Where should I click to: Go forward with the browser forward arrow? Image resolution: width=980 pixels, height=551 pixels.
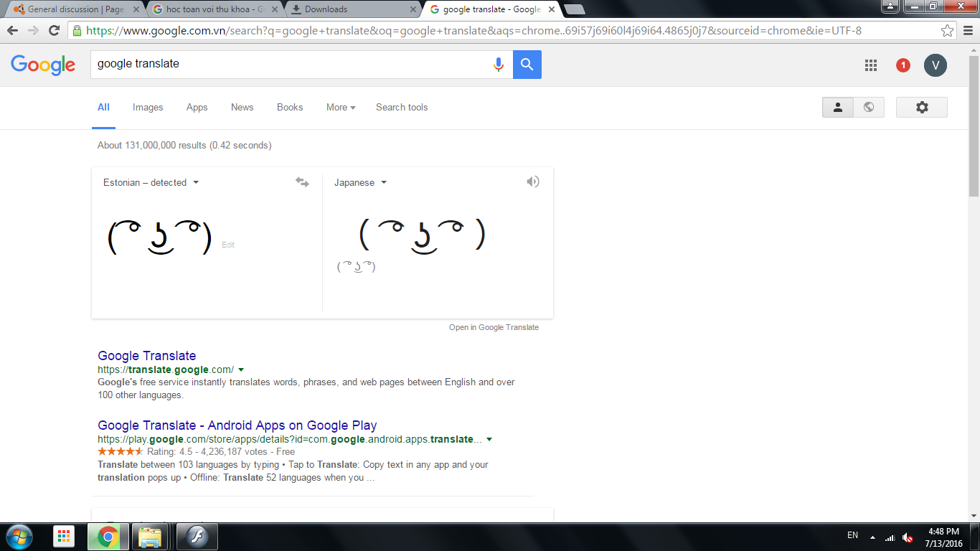[33, 30]
